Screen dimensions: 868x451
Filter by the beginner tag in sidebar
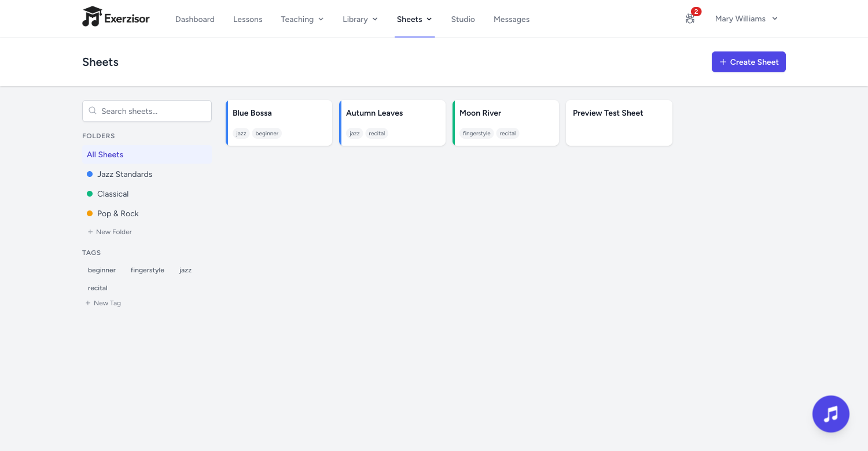pos(102,270)
